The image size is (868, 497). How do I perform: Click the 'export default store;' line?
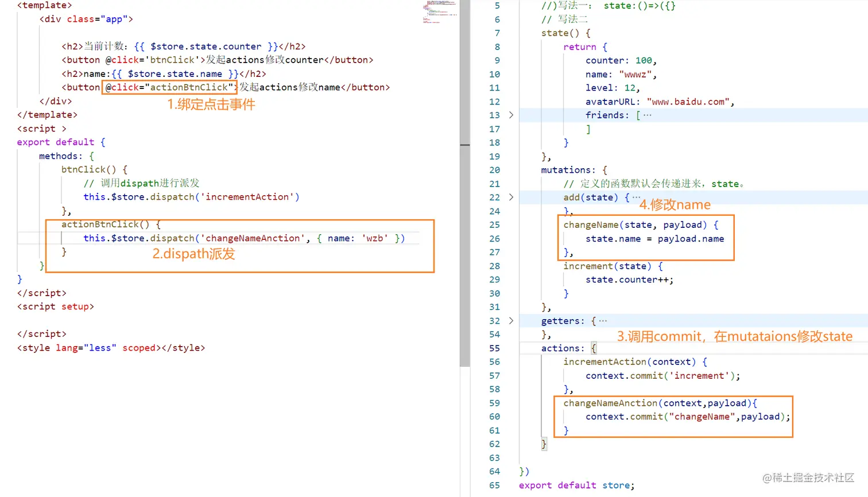coord(577,486)
